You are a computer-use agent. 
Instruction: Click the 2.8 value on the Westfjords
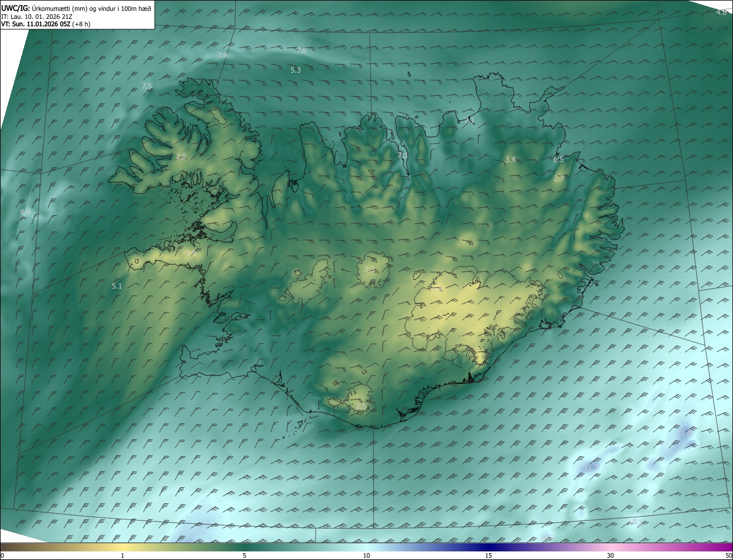pos(182,156)
